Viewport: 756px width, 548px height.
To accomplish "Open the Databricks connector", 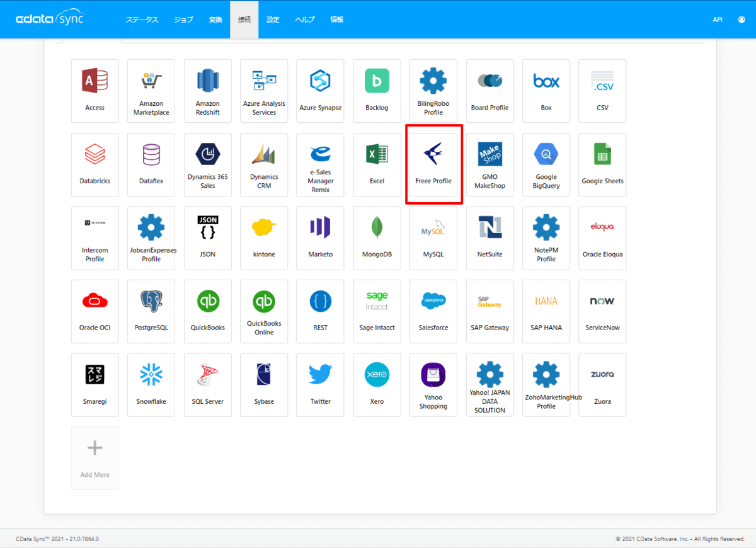I will pyautogui.click(x=94, y=164).
